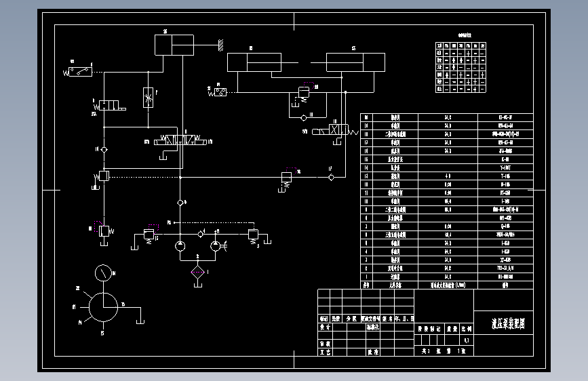This screenshot has width=588, height=381.
Task: Select the large gauge selector switch circle
Action: (x=104, y=307)
